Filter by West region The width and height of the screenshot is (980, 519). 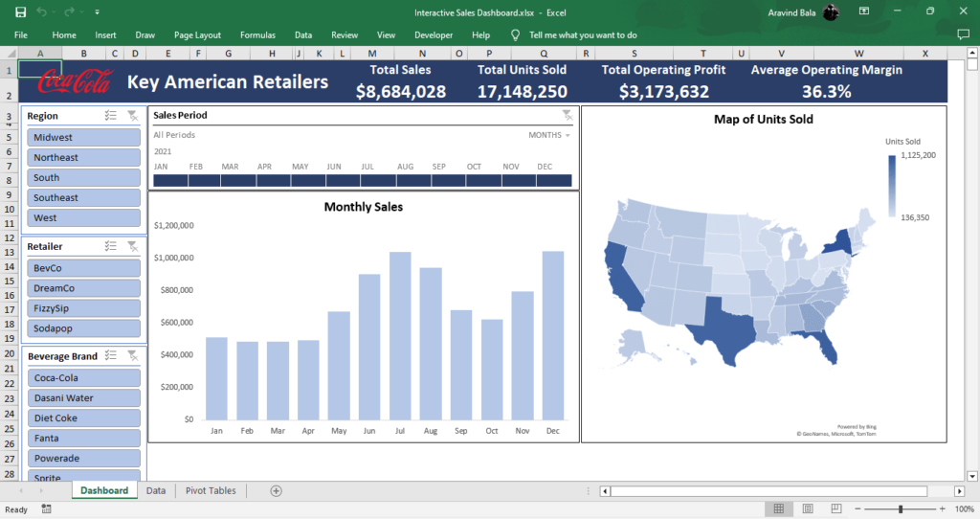pos(84,217)
